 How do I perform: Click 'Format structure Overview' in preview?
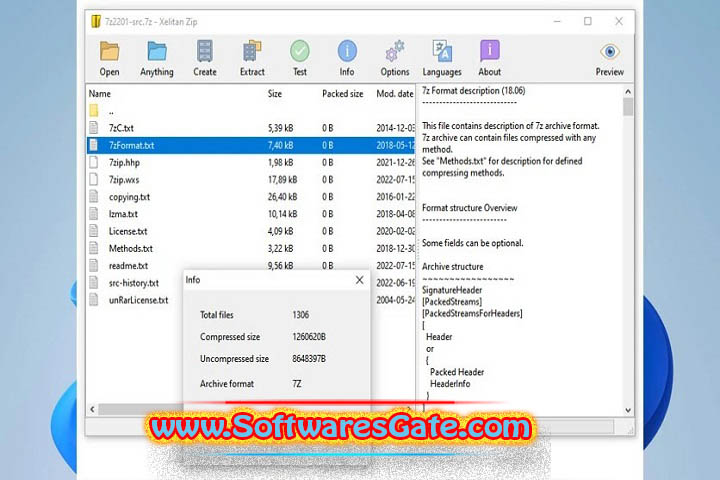pos(469,208)
